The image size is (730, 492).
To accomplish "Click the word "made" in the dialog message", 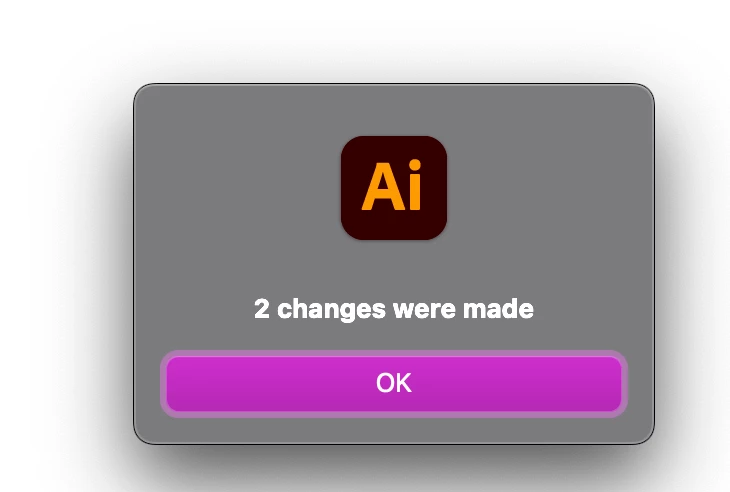I will pos(498,309).
